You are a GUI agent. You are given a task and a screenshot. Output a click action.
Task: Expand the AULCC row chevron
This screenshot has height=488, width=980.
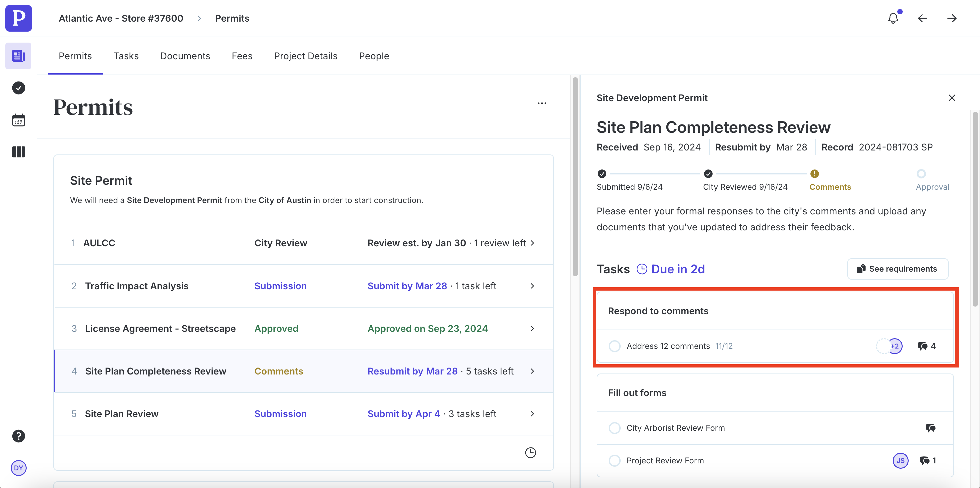pyautogui.click(x=532, y=243)
